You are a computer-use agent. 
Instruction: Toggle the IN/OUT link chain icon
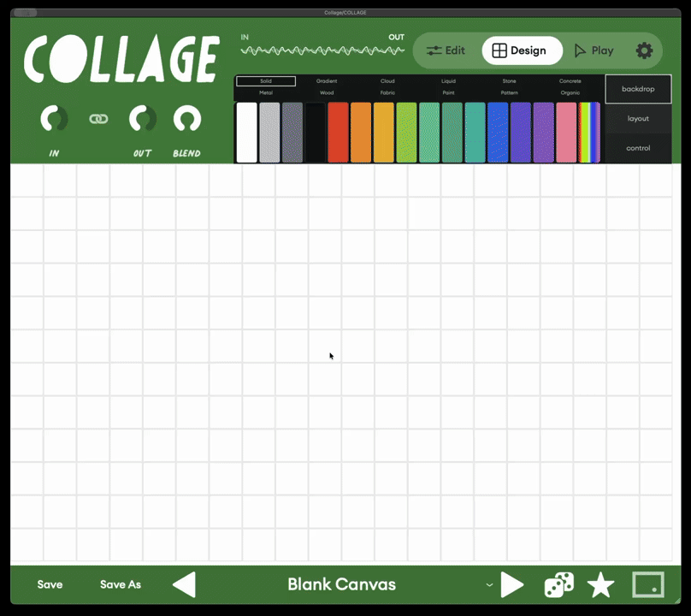pos(98,119)
